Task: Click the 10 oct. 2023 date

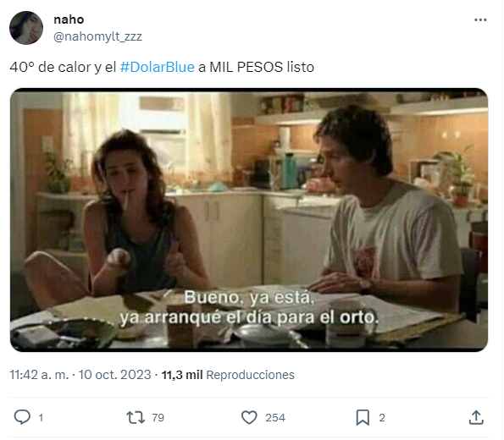Action: pyautogui.click(x=114, y=375)
